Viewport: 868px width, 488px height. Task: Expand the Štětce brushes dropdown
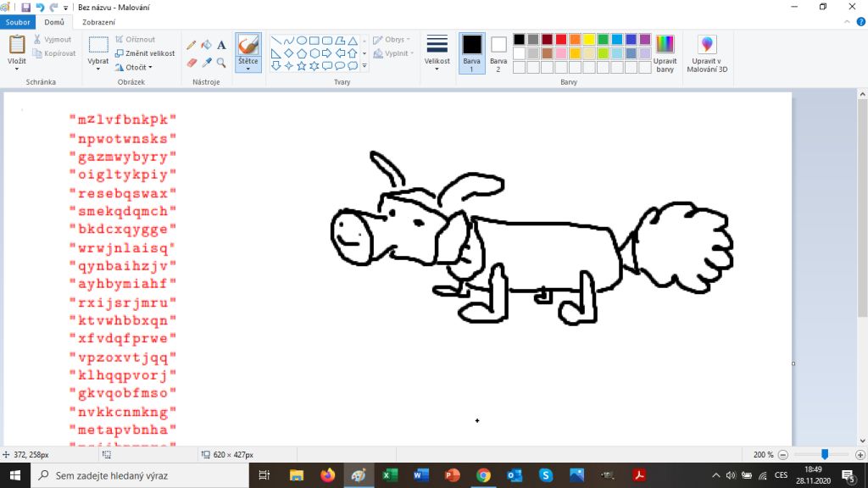pos(248,66)
